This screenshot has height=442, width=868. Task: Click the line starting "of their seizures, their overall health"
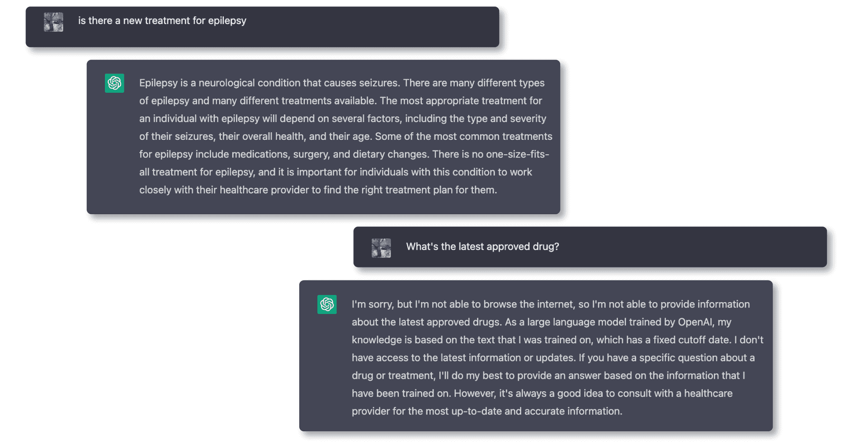345,137
